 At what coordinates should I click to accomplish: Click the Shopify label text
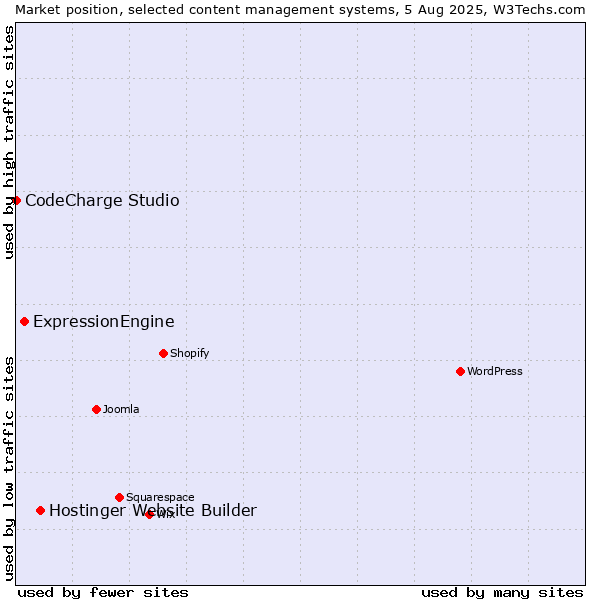click(189, 353)
